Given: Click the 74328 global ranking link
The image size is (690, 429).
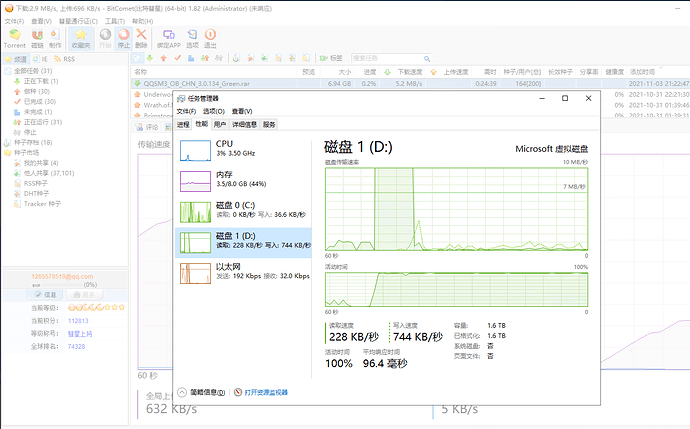Looking at the screenshot, I should [x=76, y=347].
